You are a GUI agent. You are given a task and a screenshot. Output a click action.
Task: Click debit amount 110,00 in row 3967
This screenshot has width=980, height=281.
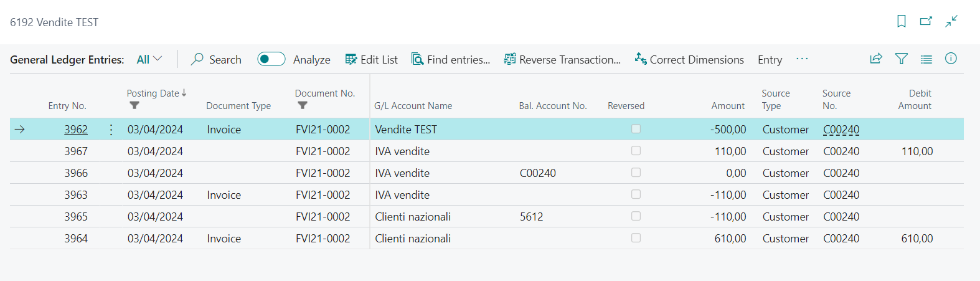(x=917, y=151)
